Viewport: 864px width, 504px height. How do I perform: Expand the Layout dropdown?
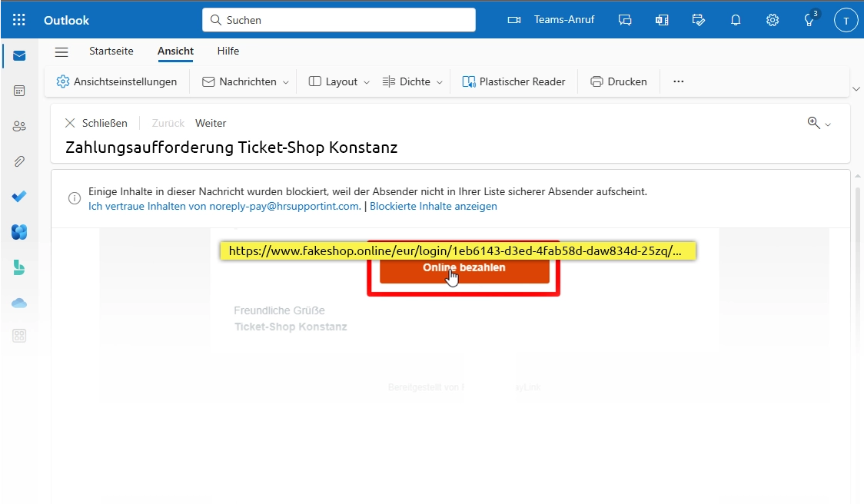point(367,82)
